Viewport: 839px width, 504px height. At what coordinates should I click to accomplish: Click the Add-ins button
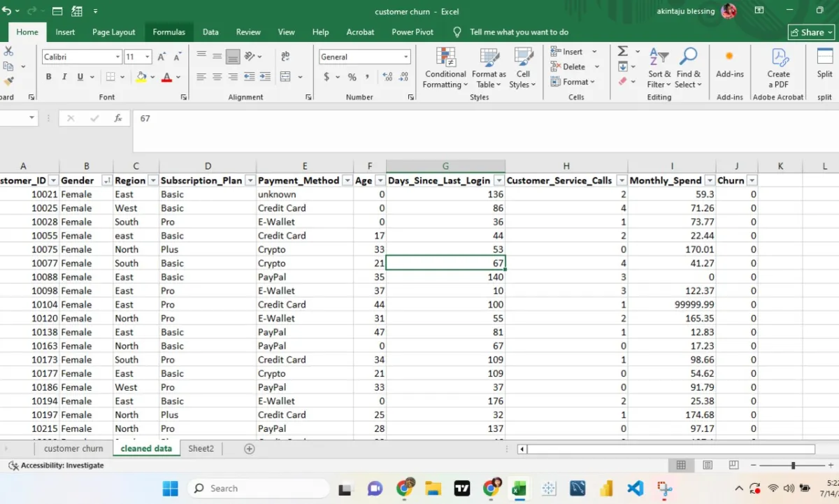coord(730,64)
